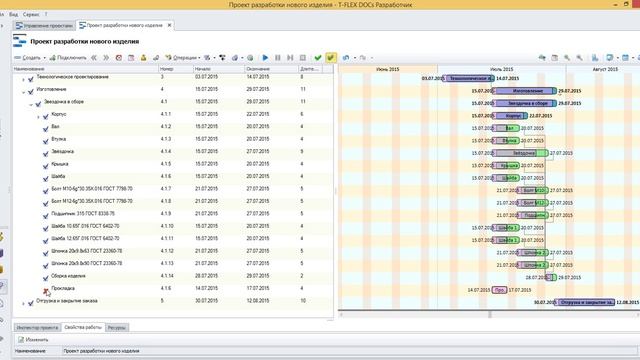640x360 pixels.
Task: Click the Отгрузка и закрытие Gantt bar
Action: tap(585, 302)
